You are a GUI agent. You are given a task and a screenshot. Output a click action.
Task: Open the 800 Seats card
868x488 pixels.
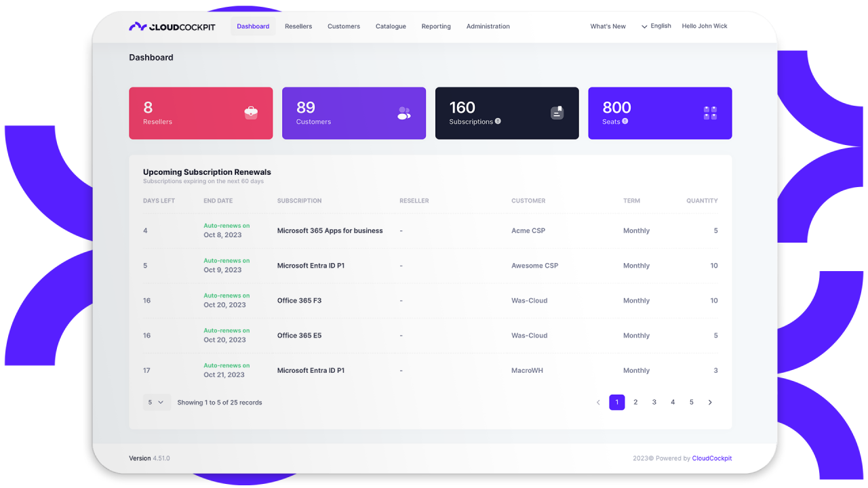660,113
